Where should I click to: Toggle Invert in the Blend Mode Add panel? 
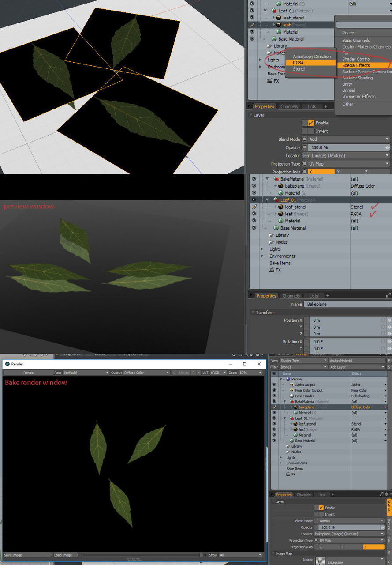click(311, 131)
